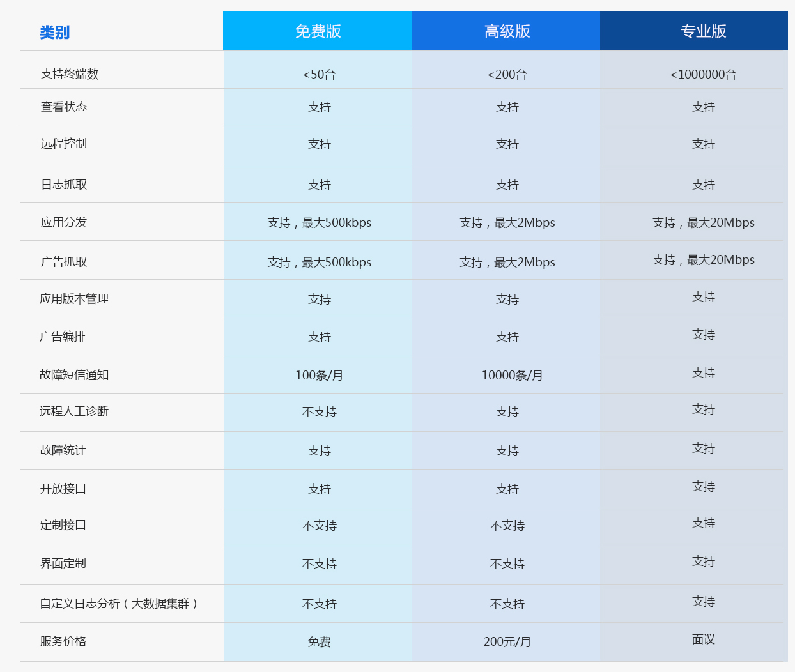The height and width of the screenshot is (672, 795).
Task: Select the 自定义日志分析 row label
Action: tap(119, 604)
